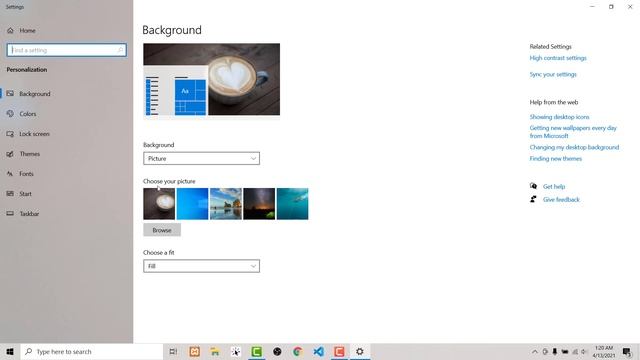Image resolution: width=640 pixels, height=360 pixels.
Task: Open Taskbar settings page
Action: [x=23, y=214]
